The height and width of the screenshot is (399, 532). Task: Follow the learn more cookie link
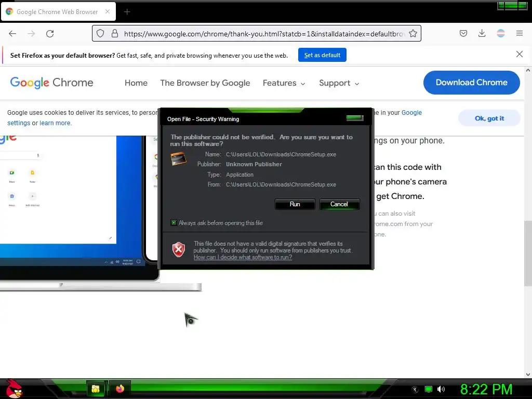[x=55, y=123]
